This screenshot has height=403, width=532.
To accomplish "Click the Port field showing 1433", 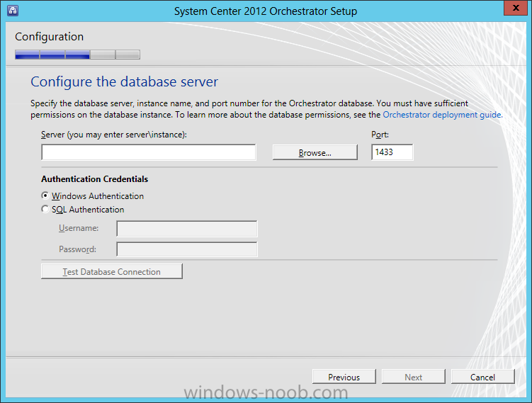I will point(392,152).
